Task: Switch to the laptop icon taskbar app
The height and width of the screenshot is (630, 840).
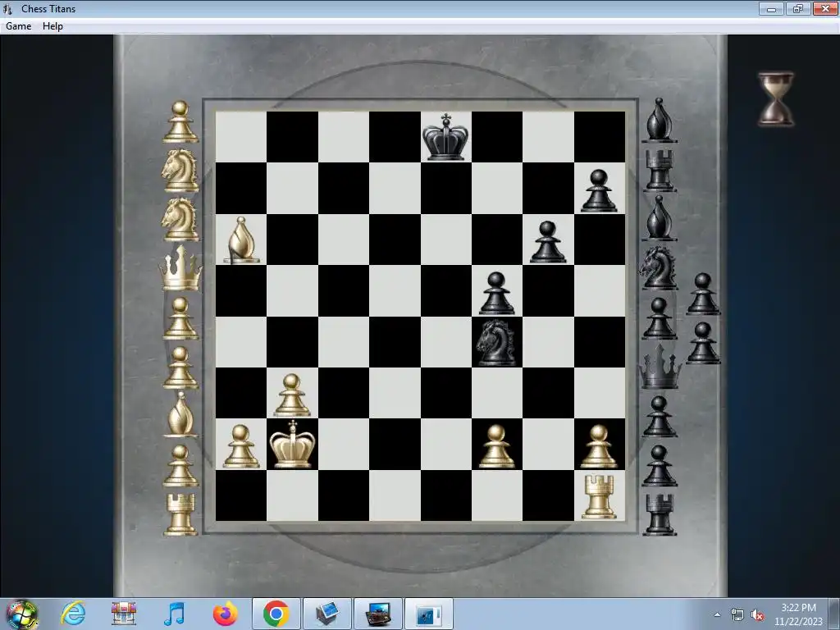Action: (x=377, y=614)
